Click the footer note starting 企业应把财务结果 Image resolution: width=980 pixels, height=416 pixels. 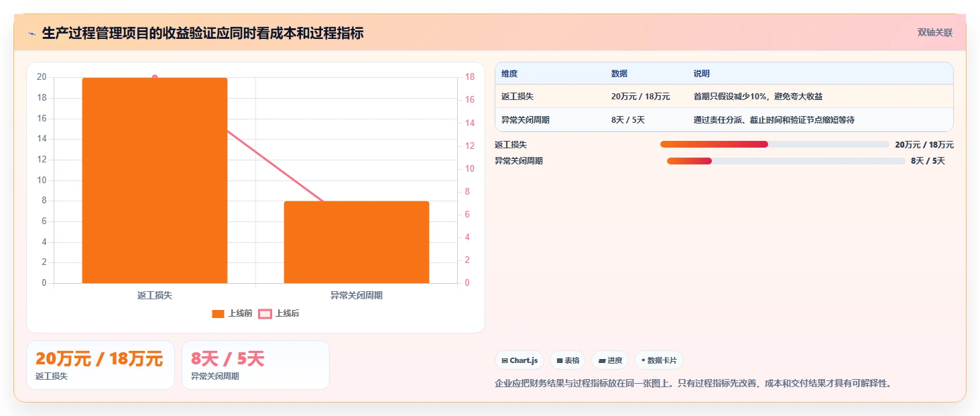(x=694, y=384)
